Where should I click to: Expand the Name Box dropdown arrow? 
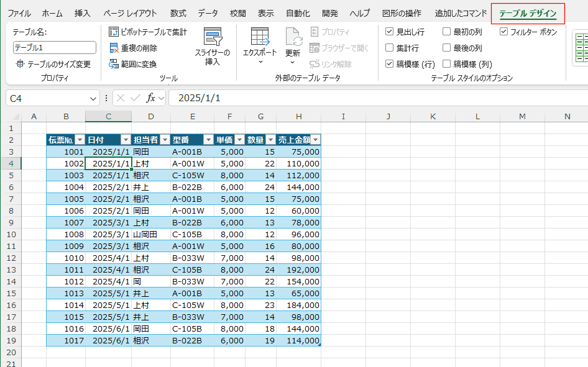93,98
